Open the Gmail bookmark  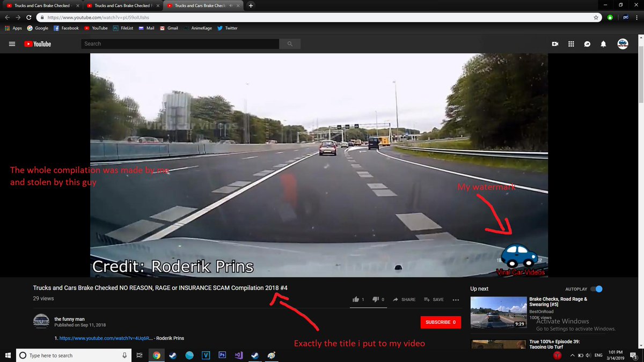click(169, 28)
